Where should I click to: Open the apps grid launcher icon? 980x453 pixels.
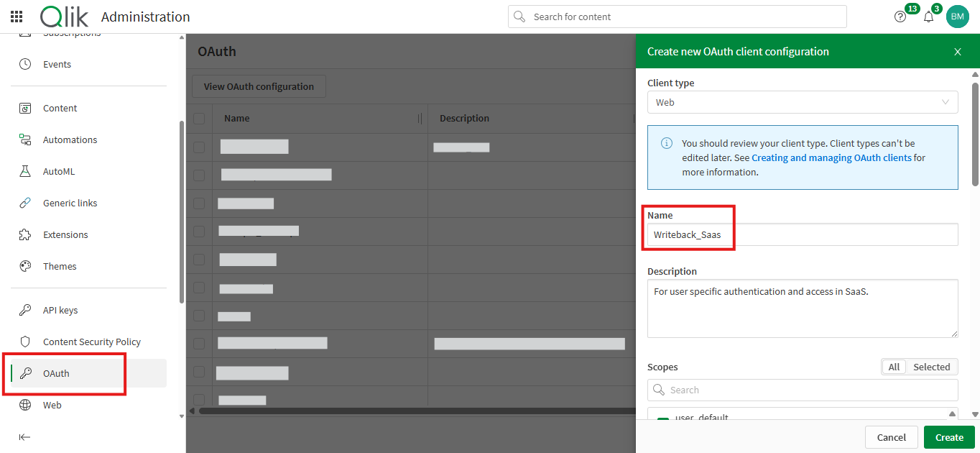17,17
